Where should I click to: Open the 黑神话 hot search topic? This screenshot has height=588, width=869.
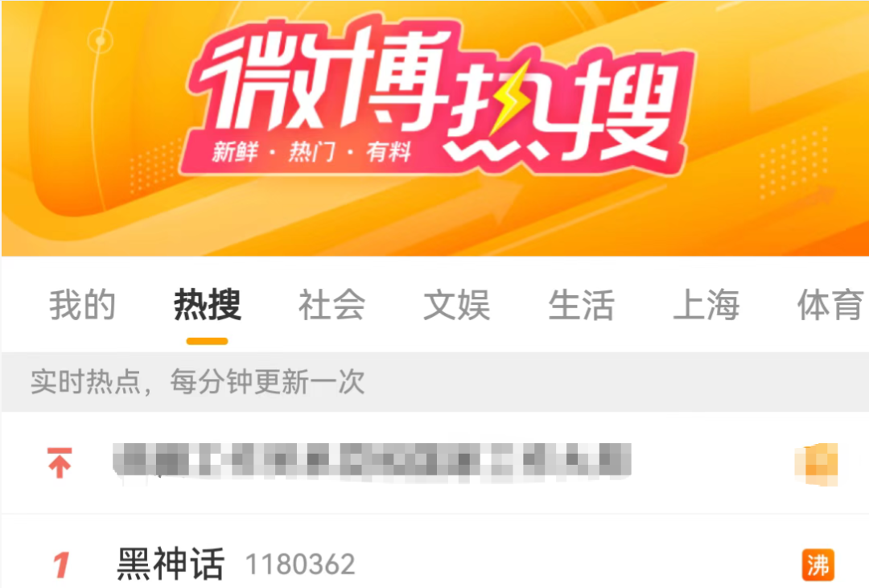(171, 564)
